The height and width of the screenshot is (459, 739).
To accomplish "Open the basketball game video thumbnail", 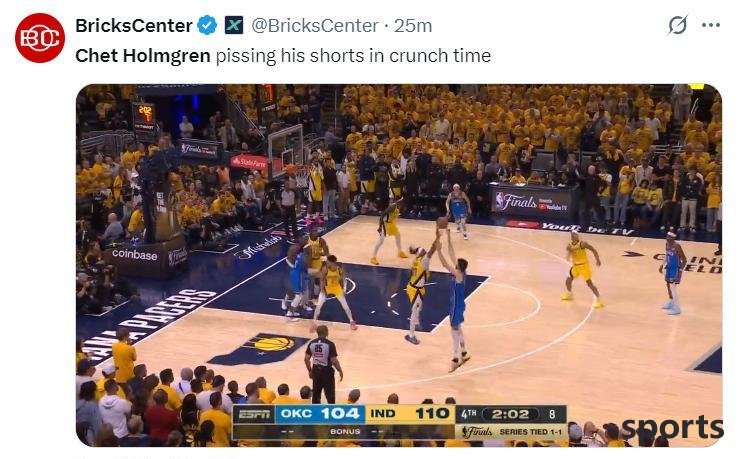I will pos(399,265).
